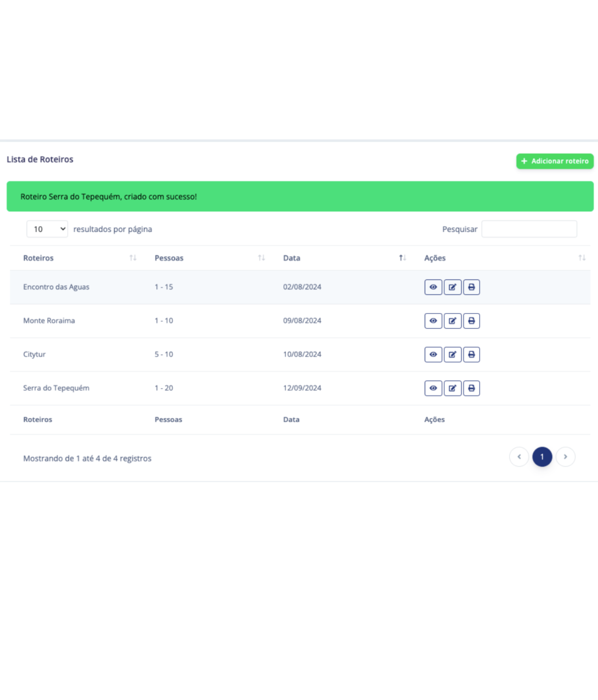Sort table by Pessoas column
Screen dimensions: 598x700
(x=169, y=258)
